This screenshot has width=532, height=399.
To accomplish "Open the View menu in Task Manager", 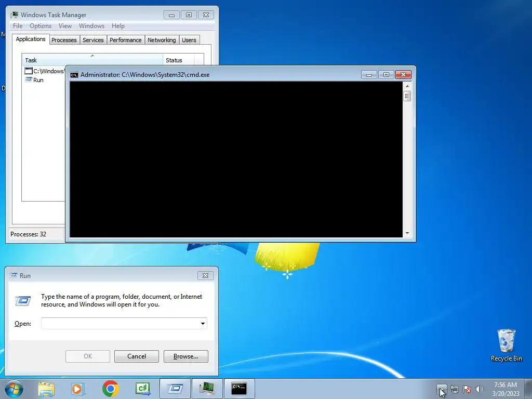I will click(65, 26).
